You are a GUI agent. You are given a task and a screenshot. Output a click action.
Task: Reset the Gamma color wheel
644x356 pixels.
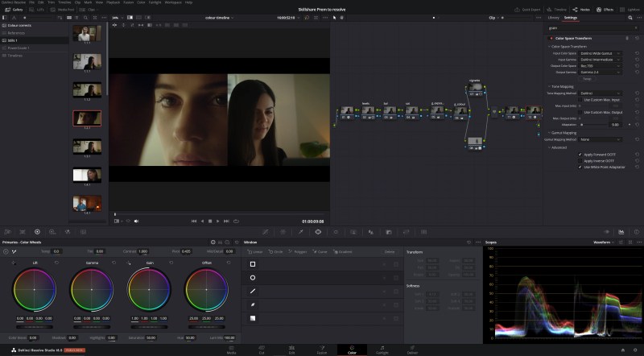[114, 263]
